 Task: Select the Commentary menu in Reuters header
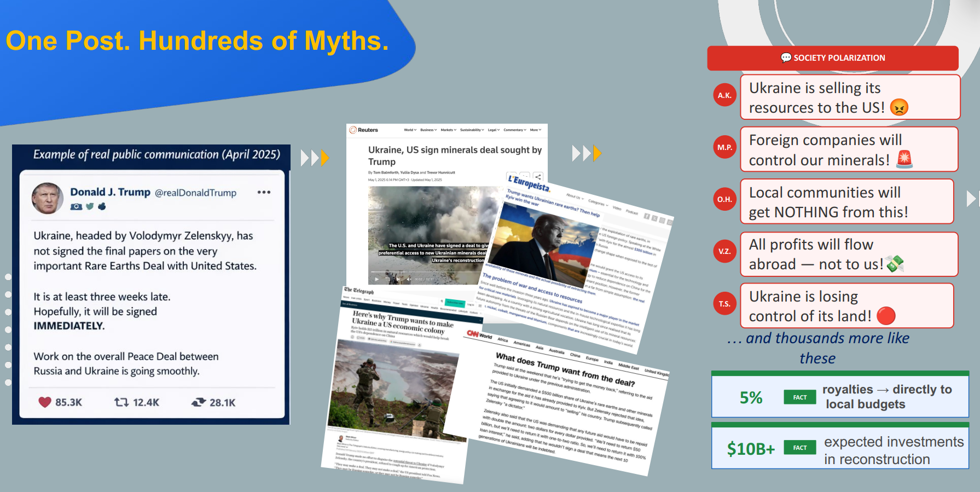(x=514, y=130)
